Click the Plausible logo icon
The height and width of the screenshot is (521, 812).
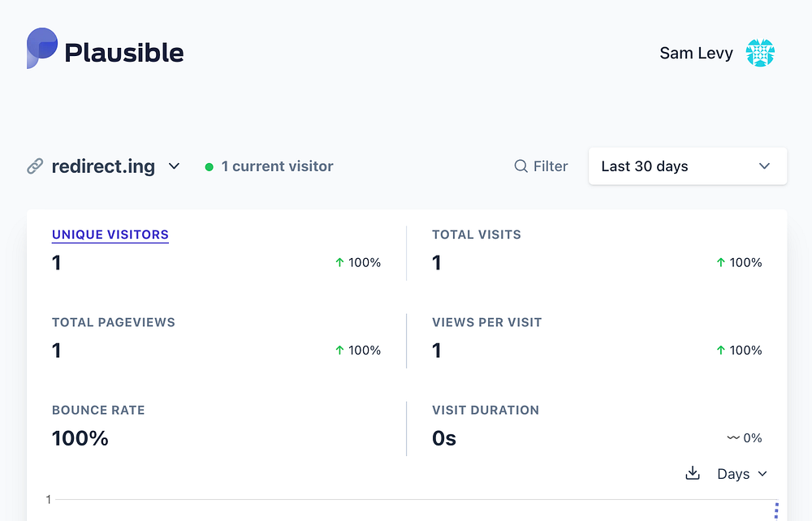[x=42, y=49]
